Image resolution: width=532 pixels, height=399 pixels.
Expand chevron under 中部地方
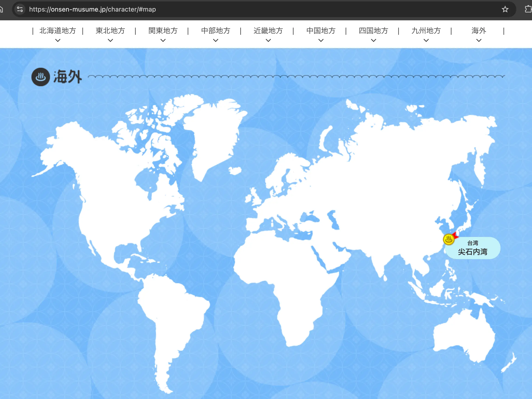click(216, 40)
